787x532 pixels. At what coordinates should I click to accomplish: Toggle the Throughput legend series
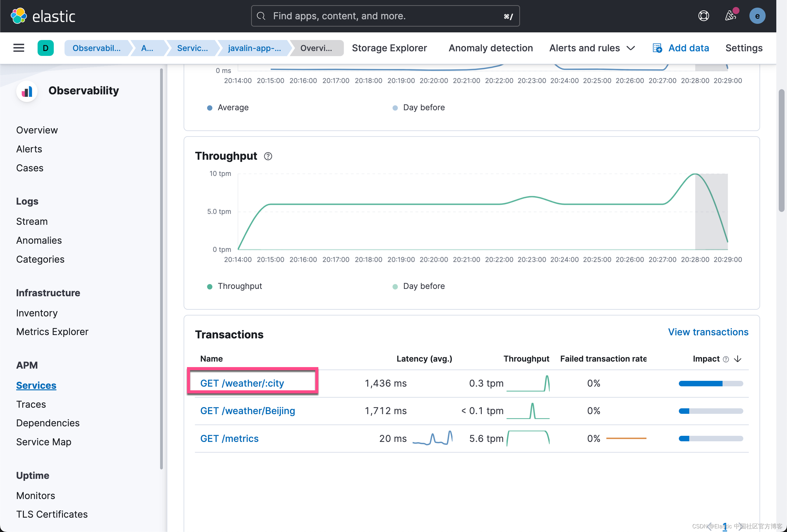pos(234,286)
